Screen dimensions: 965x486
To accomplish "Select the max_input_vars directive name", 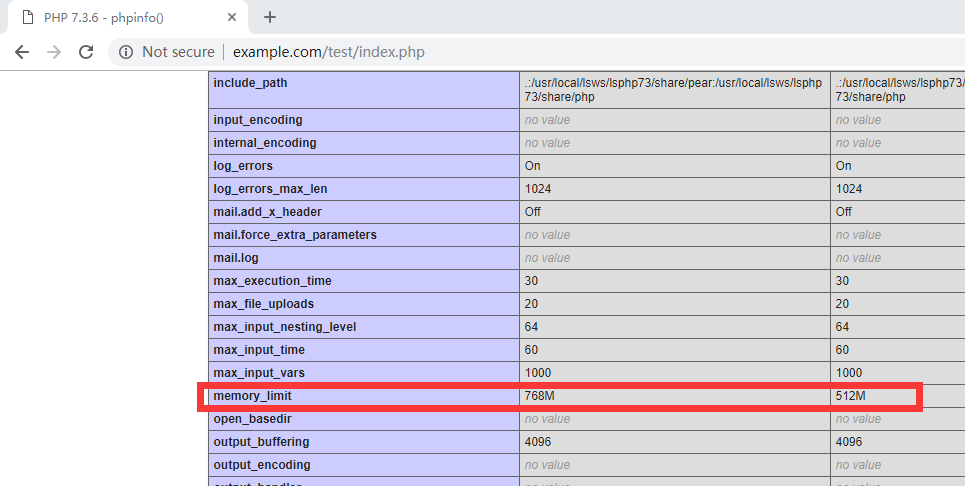I will pyautogui.click(x=259, y=373).
